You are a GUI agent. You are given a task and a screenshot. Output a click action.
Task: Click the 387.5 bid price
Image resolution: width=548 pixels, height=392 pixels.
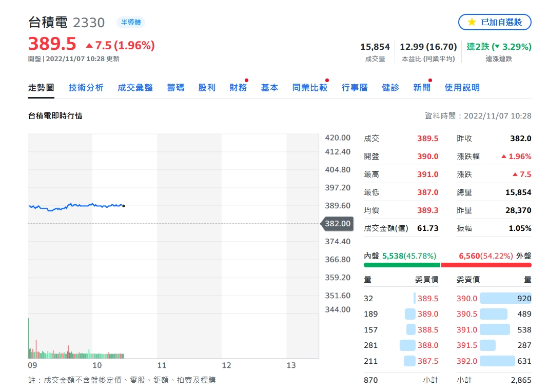(428, 361)
